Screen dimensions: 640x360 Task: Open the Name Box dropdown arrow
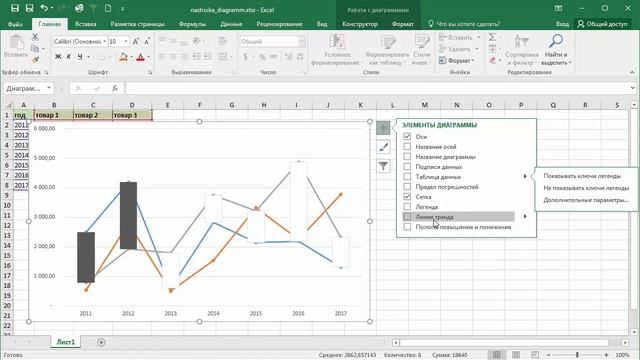49,88
